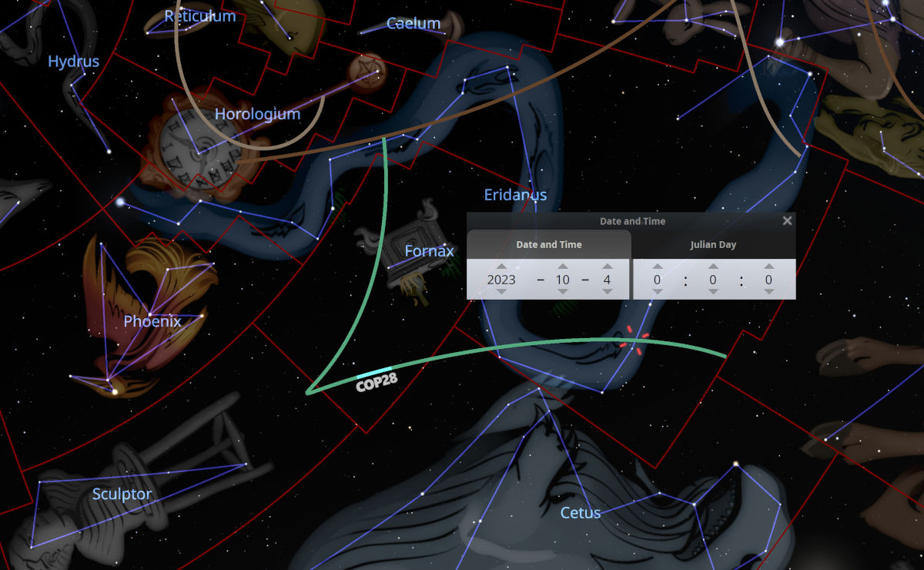Increase the month with its up arrow
924x570 pixels.
tap(563, 267)
